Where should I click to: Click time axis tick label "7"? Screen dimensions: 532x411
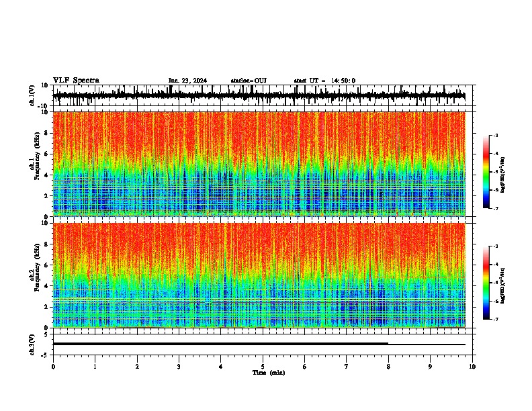pos(347,367)
